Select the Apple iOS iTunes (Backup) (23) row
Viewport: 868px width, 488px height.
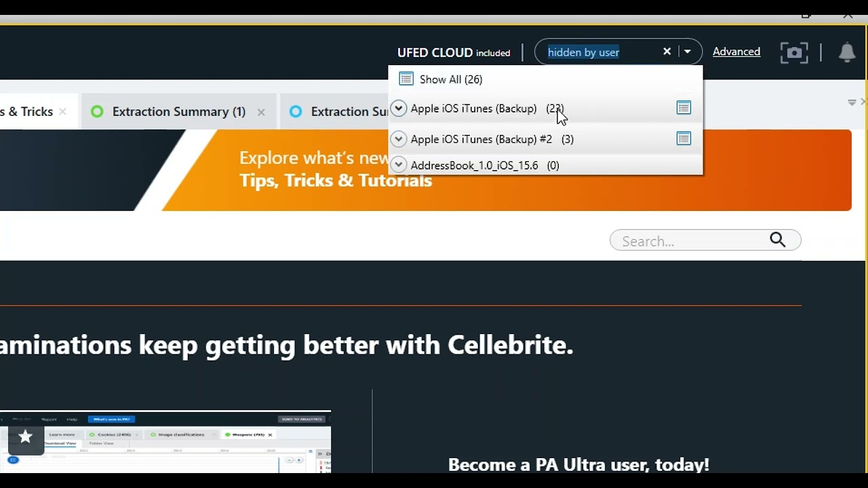[x=545, y=108]
